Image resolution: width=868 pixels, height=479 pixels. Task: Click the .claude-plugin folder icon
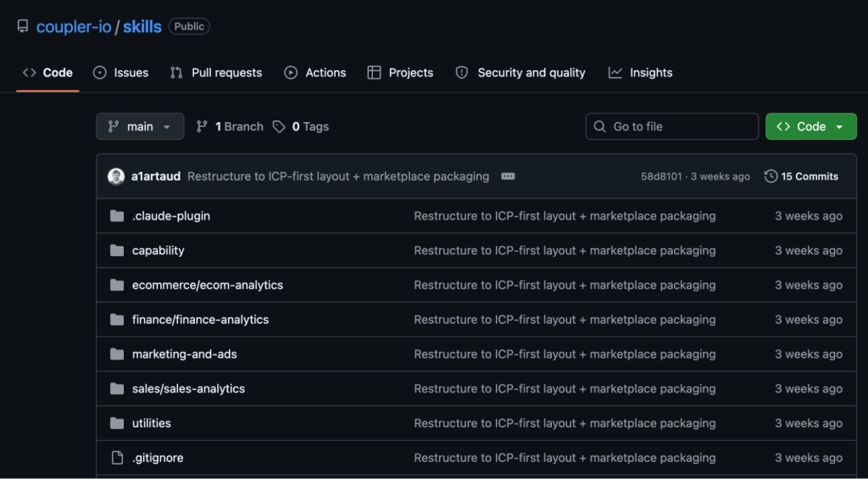[117, 216]
